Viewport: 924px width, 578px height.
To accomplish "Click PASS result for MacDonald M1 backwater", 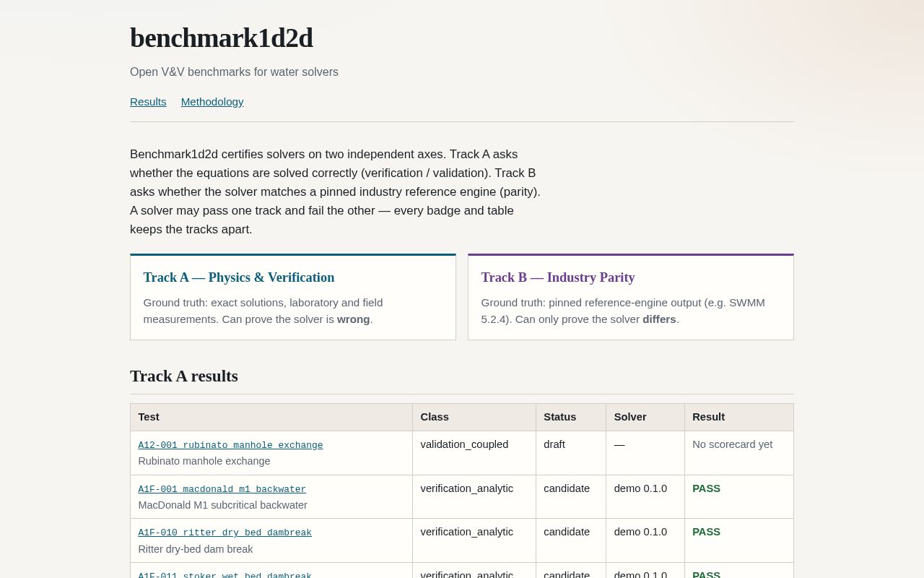I will point(706,488).
